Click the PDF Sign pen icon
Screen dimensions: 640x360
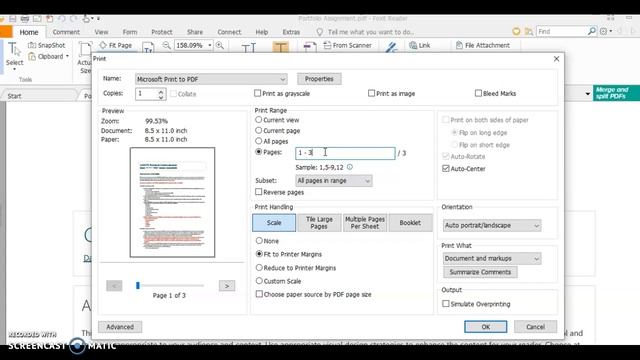391,47
